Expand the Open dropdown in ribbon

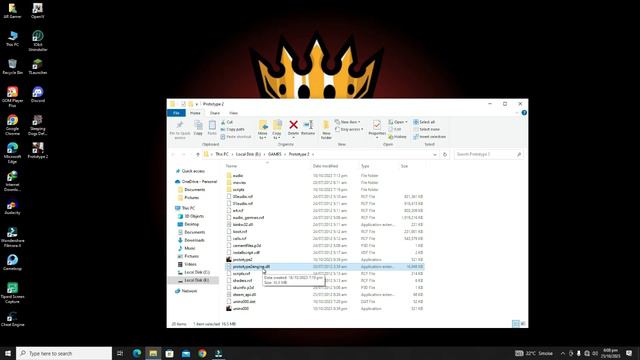(x=398, y=122)
